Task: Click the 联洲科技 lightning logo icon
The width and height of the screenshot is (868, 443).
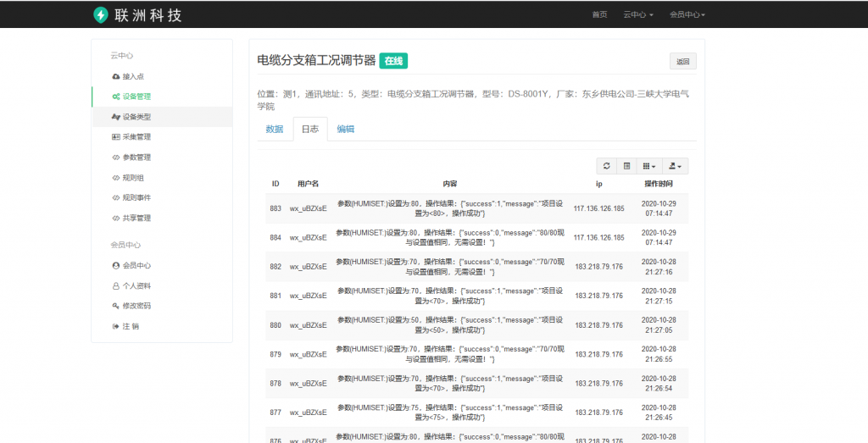Action: click(101, 14)
